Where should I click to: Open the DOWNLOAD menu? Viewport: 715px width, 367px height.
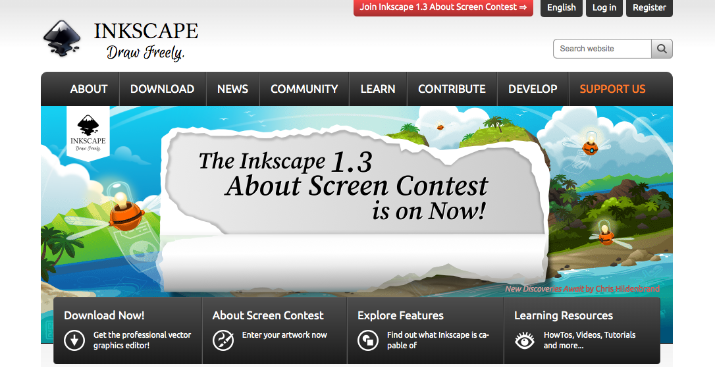click(x=162, y=89)
